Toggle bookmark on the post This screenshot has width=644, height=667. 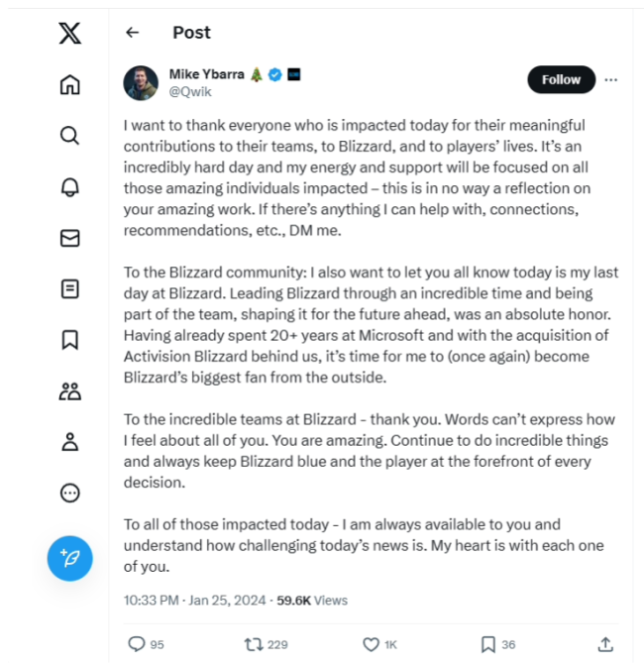pyautogui.click(x=487, y=644)
